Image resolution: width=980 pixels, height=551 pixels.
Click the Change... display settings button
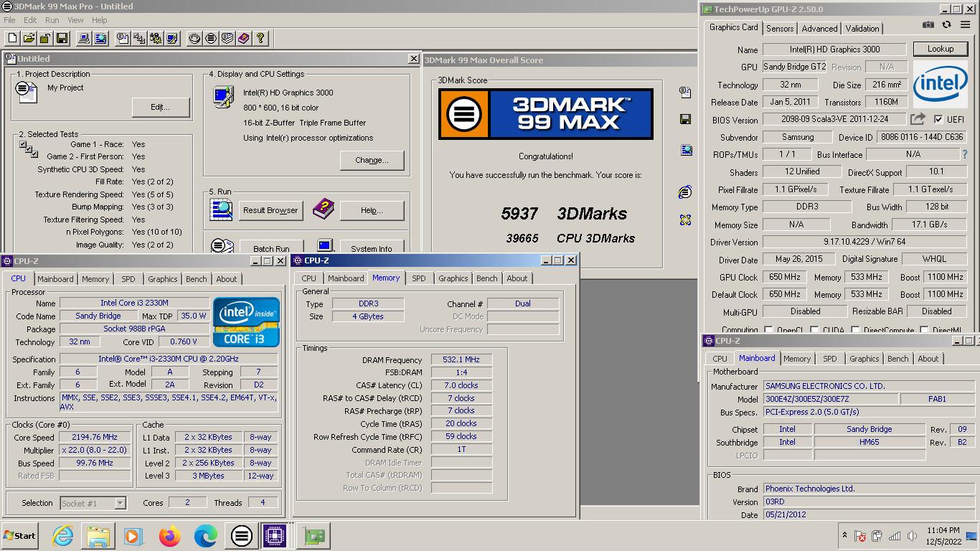coord(372,160)
